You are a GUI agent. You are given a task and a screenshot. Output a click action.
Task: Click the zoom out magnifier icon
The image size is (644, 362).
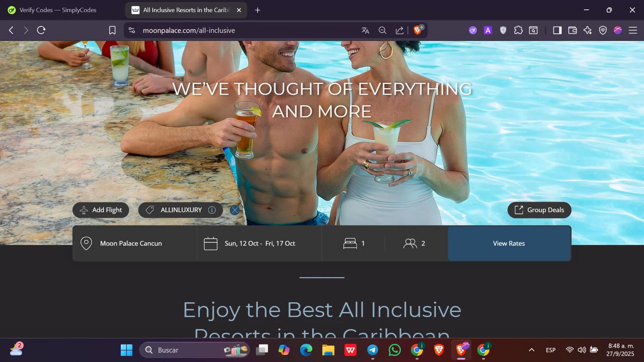click(x=383, y=30)
